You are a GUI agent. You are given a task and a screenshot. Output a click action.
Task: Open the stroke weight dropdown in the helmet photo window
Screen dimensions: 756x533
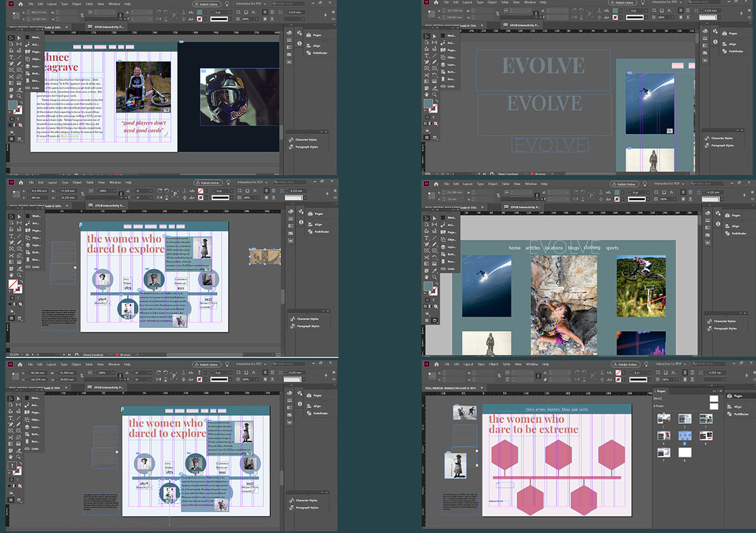pos(230,12)
